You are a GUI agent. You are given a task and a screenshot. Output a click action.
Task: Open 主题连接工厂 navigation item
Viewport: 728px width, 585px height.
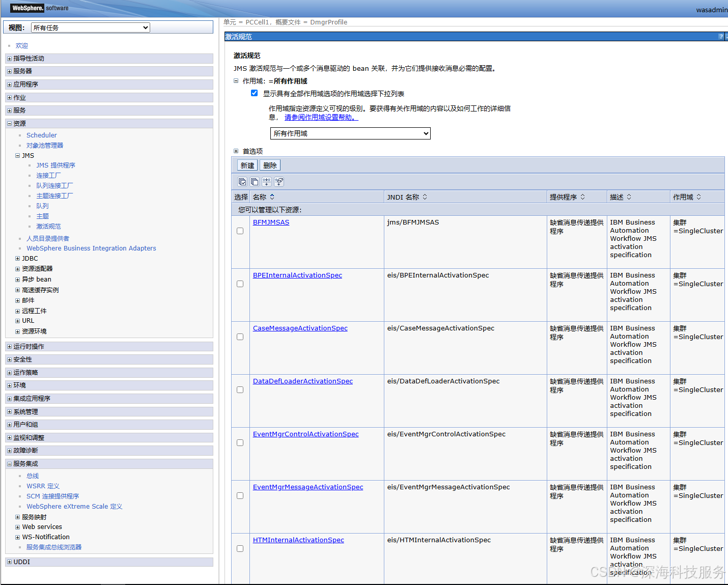point(54,196)
